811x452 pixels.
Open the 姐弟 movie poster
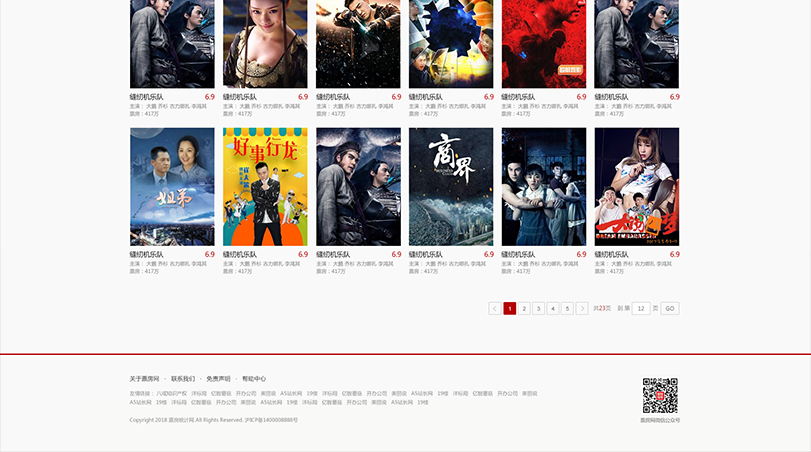click(172, 187)
